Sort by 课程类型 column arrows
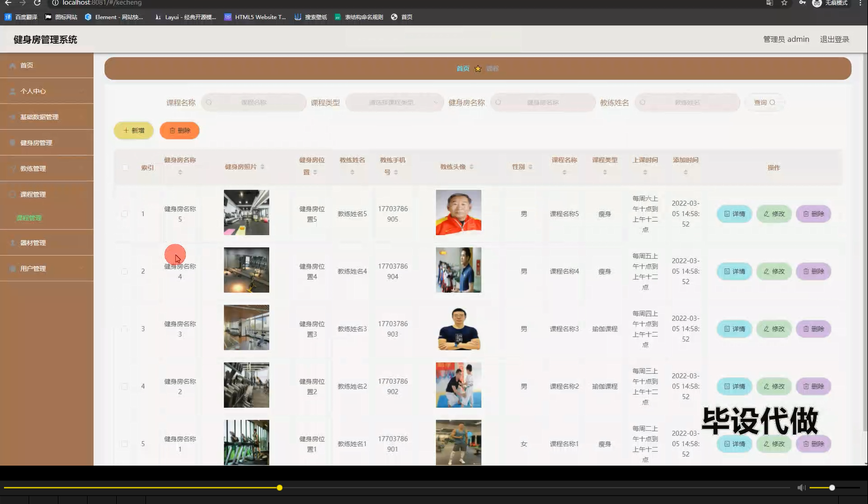 click(x=605, y=172)
